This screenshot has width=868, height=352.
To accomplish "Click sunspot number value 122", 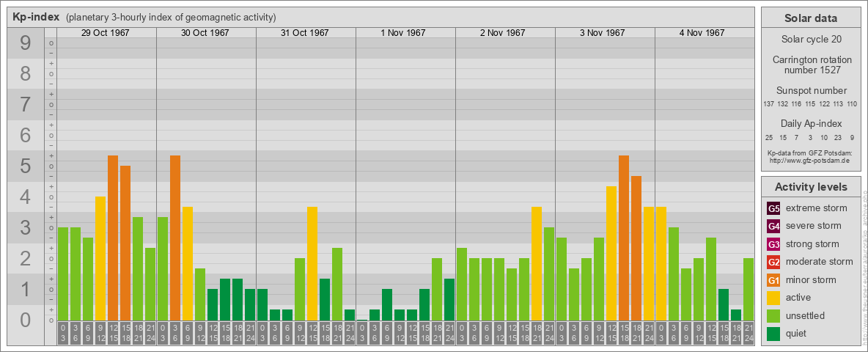I will click(x=824, y=104).
